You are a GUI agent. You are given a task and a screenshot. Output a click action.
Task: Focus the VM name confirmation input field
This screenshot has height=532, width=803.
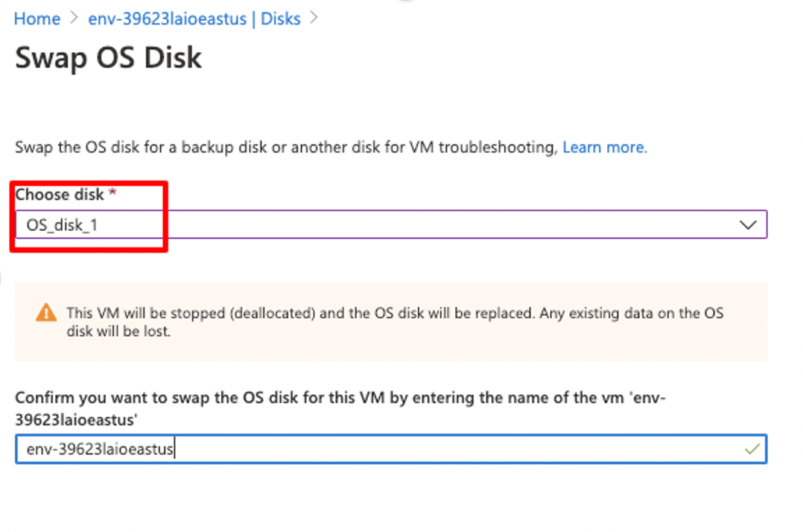pos(372,449)
